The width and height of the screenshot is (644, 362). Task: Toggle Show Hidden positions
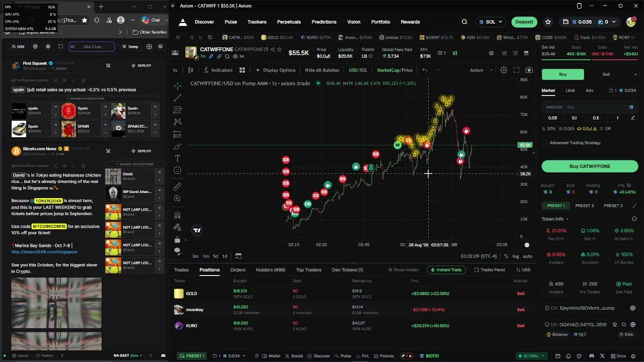pyautogui.click(x=404, y=270)
